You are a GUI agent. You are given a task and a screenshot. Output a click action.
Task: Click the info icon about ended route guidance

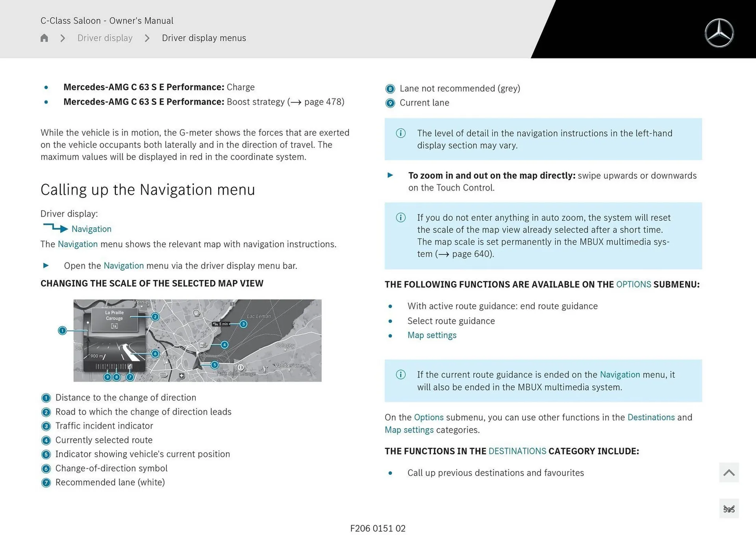[400, 375]
